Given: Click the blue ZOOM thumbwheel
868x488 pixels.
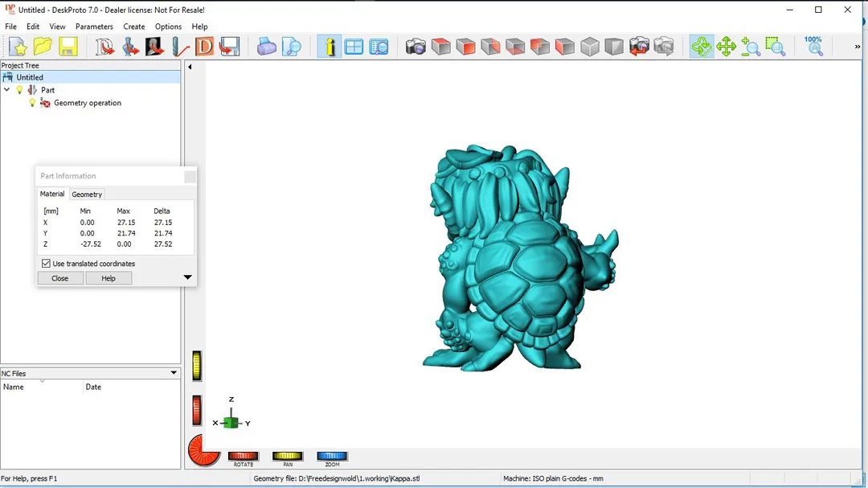Looking at the screenshot, I should (332, 457).
